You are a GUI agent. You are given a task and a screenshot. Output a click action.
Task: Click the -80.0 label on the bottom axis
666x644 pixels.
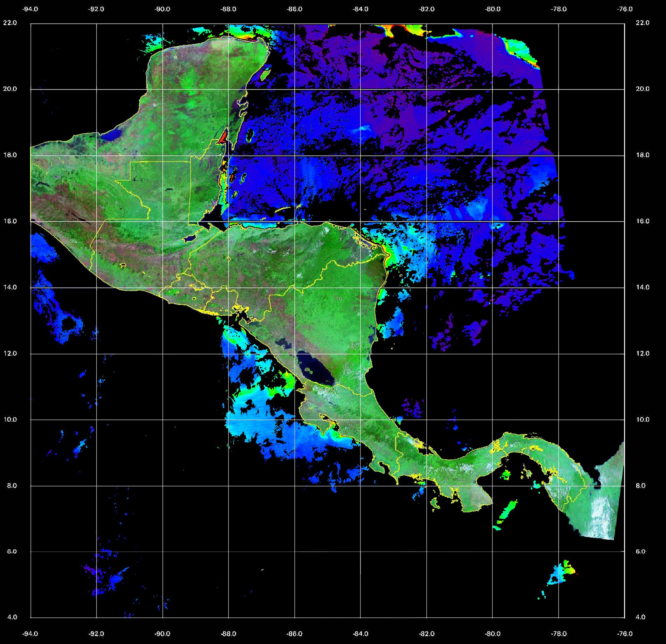[493, 633]
